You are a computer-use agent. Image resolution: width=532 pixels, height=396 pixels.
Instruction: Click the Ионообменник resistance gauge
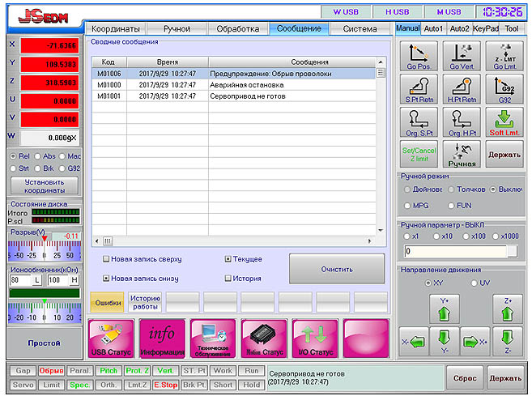click(45, 312)
